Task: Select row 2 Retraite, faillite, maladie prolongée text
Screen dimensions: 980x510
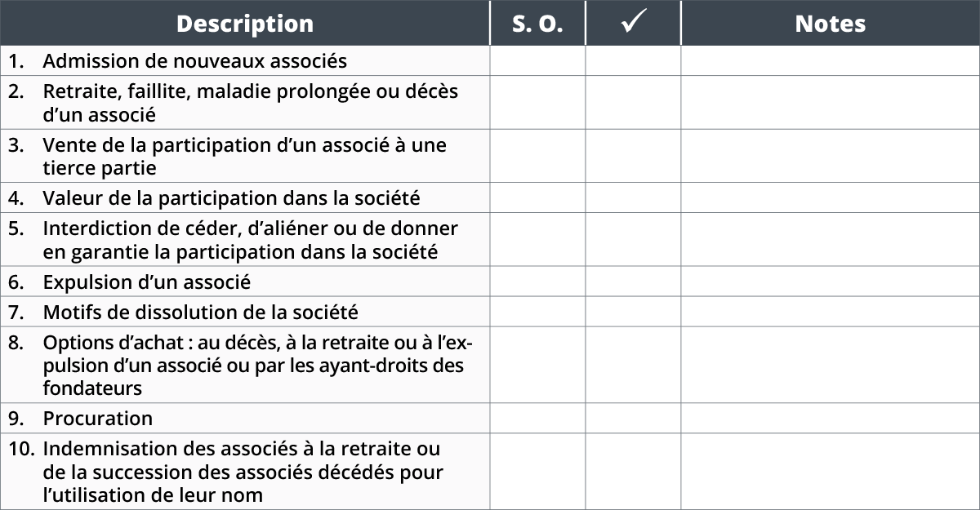Action: coord(250,103)
